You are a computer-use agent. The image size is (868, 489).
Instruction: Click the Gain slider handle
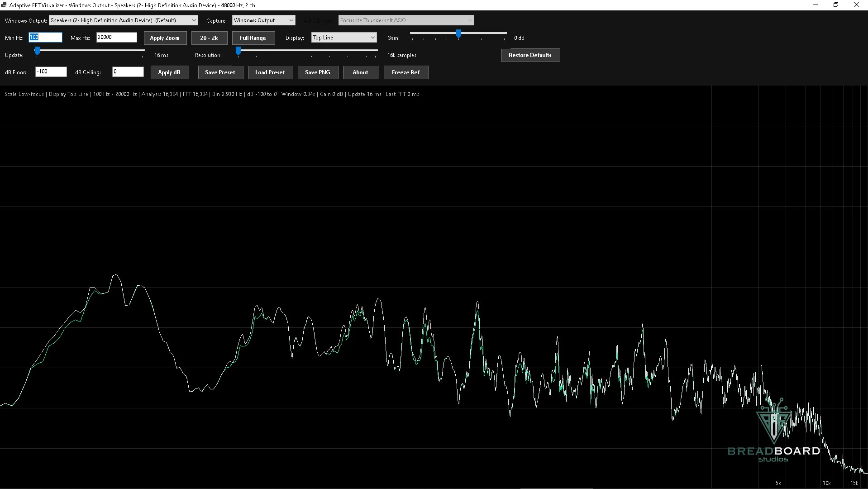pyautogui.click(x=458, y=34)
